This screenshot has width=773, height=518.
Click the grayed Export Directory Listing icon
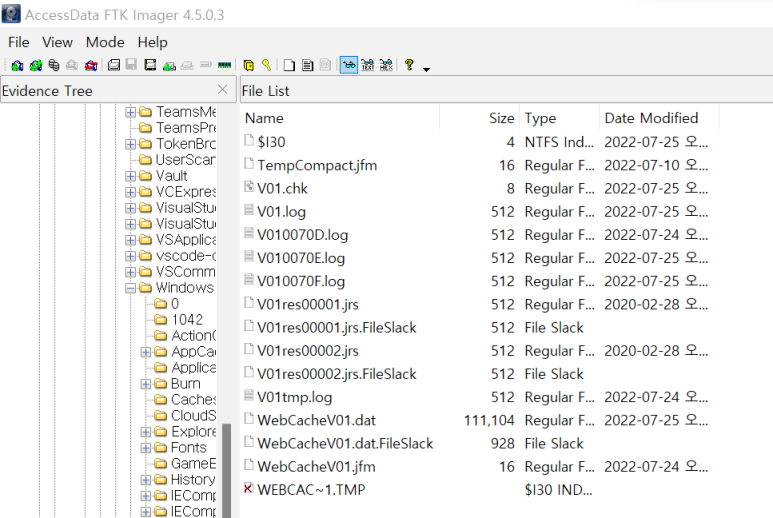326,65
